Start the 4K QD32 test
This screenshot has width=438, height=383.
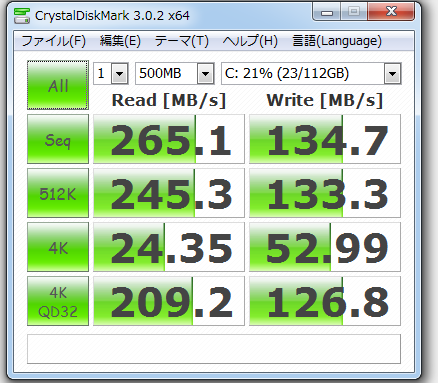(58, 301)
